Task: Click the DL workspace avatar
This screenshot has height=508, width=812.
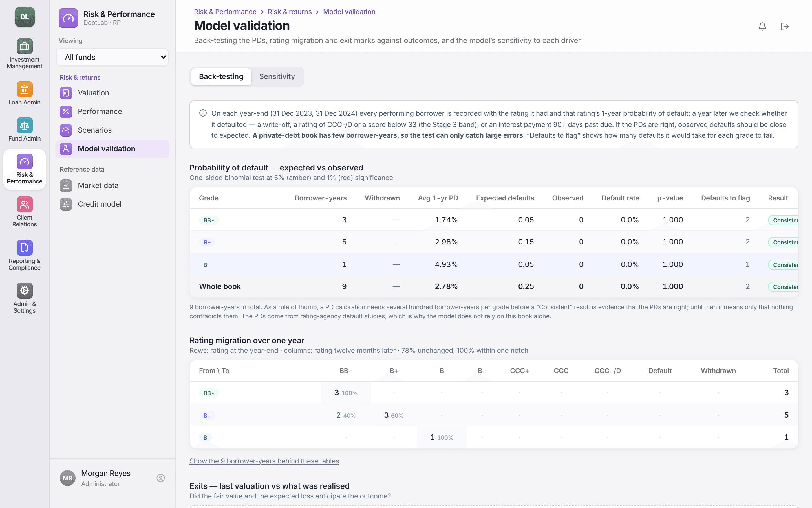Action: coord(25,17)
